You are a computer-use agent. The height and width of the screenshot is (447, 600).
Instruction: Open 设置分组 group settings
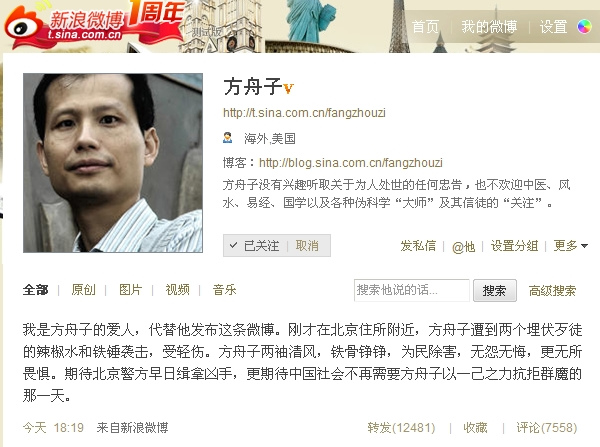[514, 246]
